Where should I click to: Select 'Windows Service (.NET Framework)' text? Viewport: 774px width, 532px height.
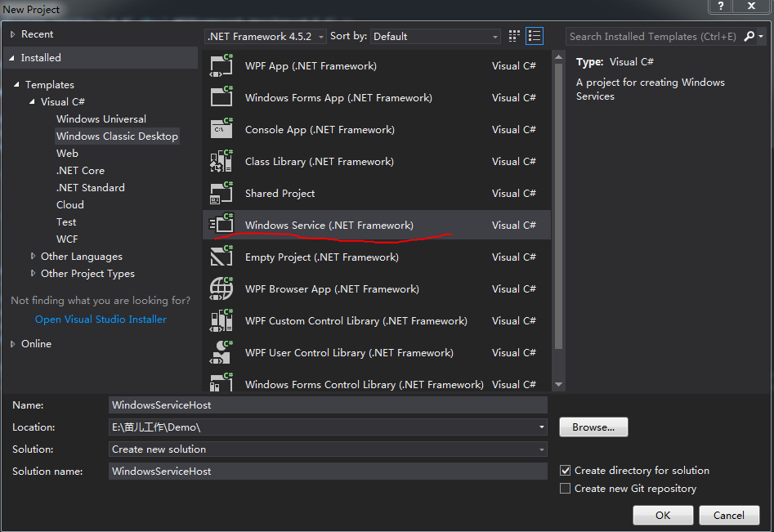tap(329, 226)
